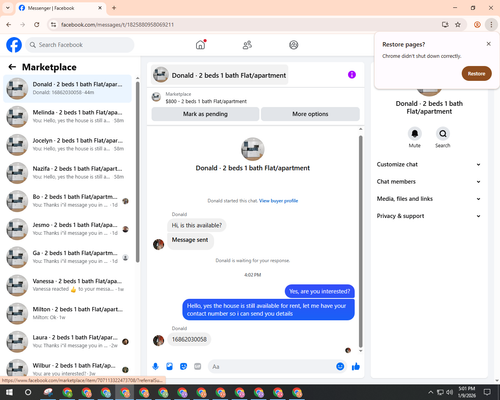Screen dimensions: 500x400
Task: Click the browser address bar URL
Action: 117,25
